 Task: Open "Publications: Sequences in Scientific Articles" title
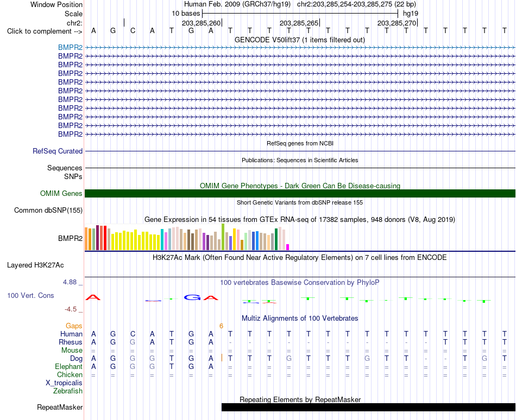pyautogui.click(x=300, y=160)
